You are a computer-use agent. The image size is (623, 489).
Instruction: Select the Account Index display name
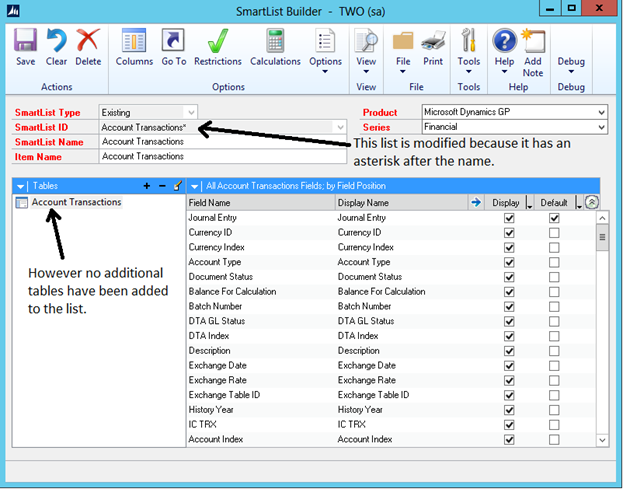point(365,439)
